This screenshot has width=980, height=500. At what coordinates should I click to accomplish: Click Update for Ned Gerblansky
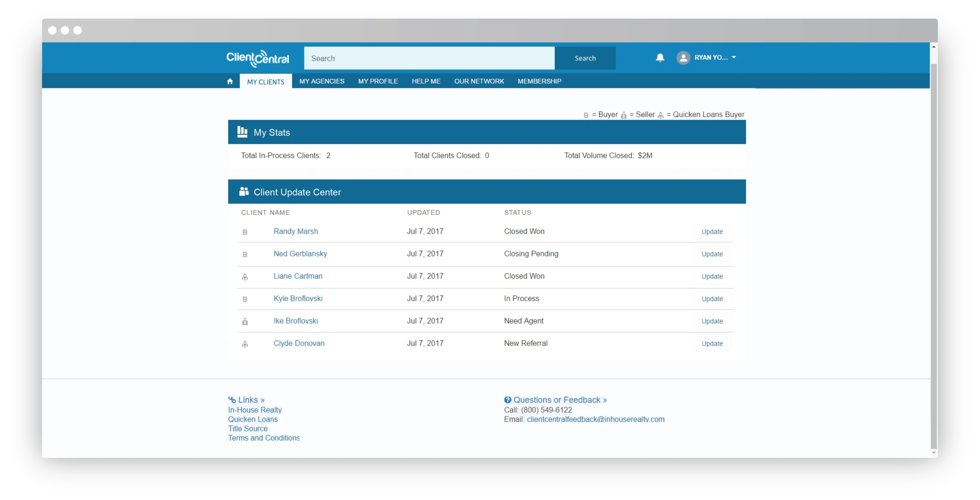(712, 254)
